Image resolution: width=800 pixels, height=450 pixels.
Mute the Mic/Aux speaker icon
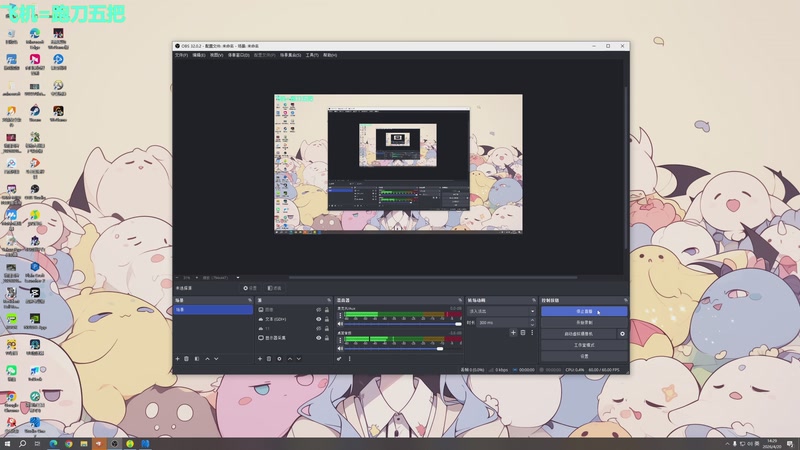click(340, 324)
